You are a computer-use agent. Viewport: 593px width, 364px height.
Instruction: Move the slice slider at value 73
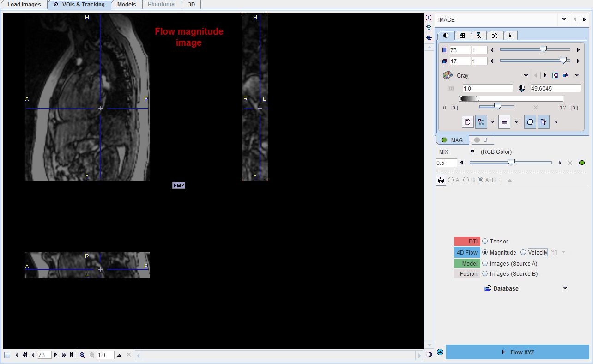[544, 49]
